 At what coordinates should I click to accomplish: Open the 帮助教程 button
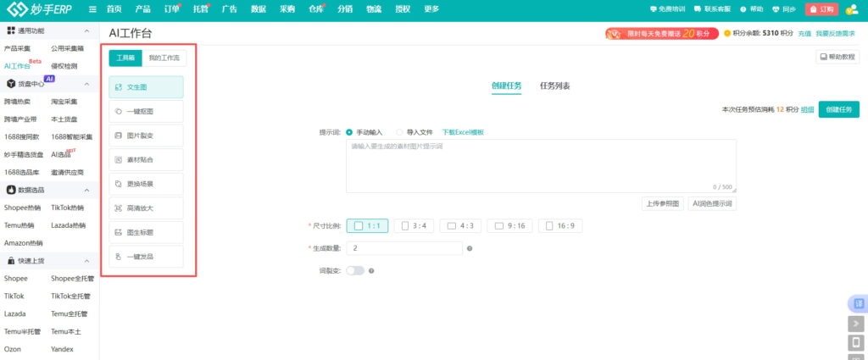[x=838, y=57]
